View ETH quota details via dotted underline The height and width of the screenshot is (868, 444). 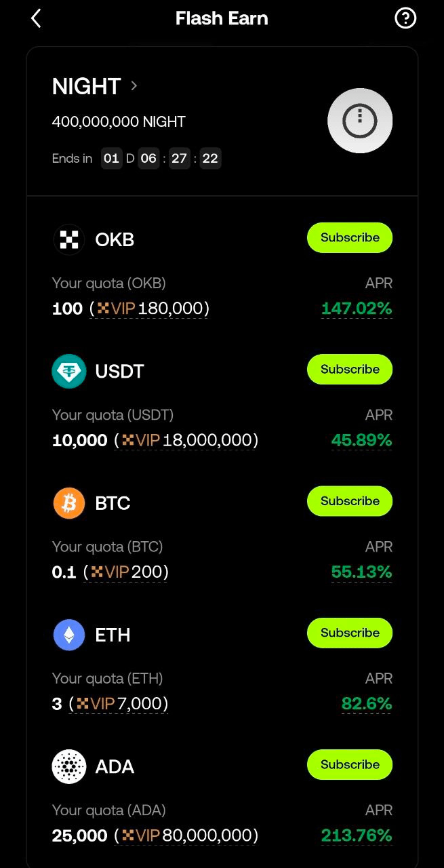[x=109, y=704]
